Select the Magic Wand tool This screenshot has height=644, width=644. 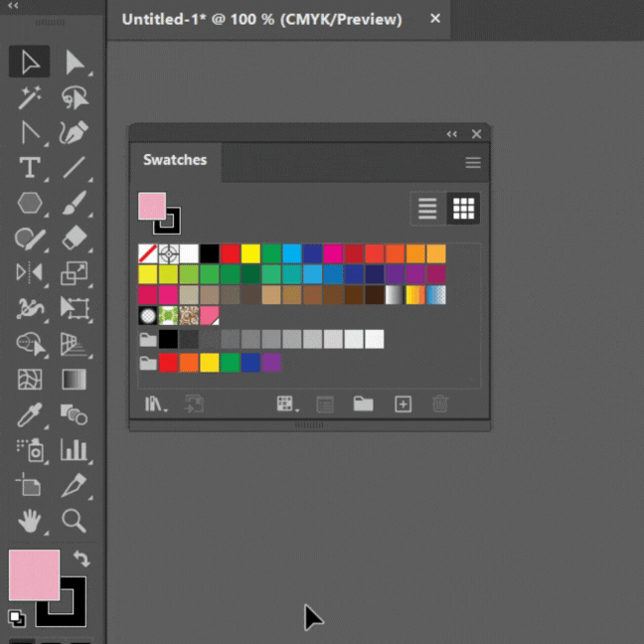(x=30, y=97)
